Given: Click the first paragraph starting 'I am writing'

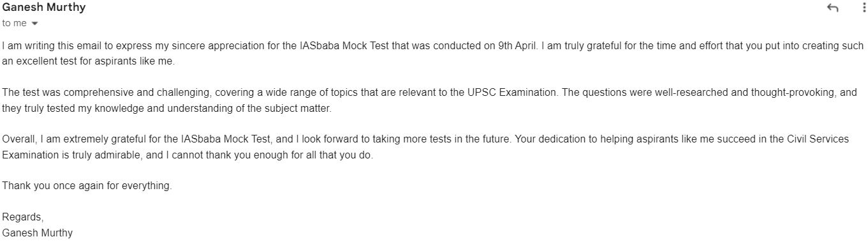Looking at the screenshot, I should point(433,54).
